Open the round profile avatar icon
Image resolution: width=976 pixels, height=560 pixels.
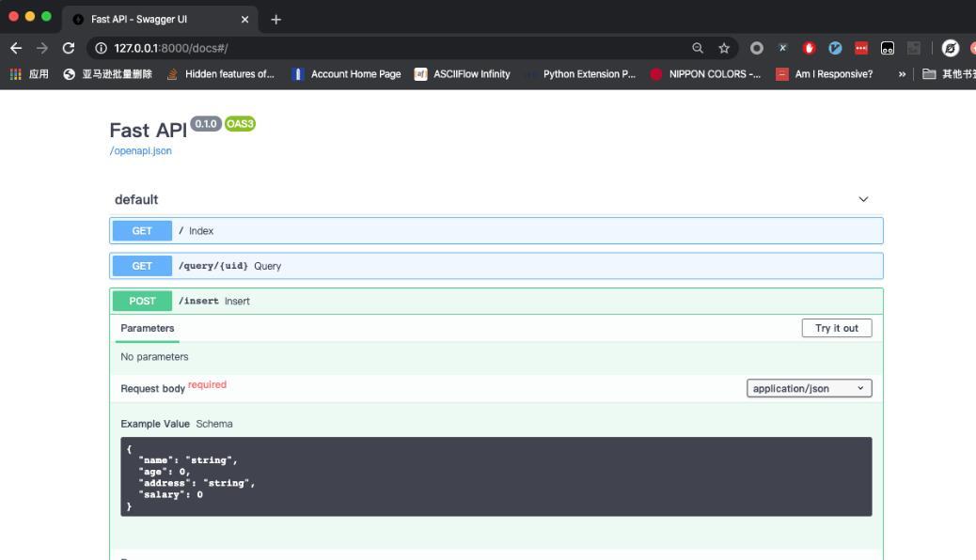coord(950,48)
